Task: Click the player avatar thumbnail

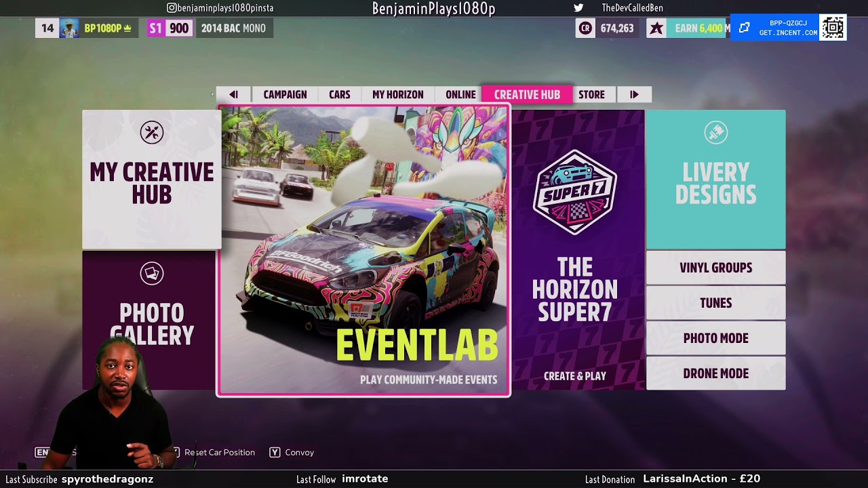Action: click(x=69, y=28)
